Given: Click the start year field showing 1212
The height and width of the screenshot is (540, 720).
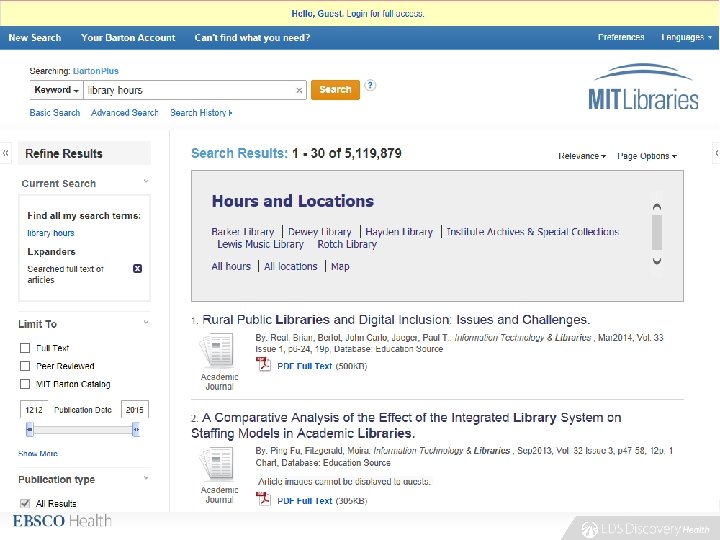Looking at the screenshot, I should click(34, 410).
